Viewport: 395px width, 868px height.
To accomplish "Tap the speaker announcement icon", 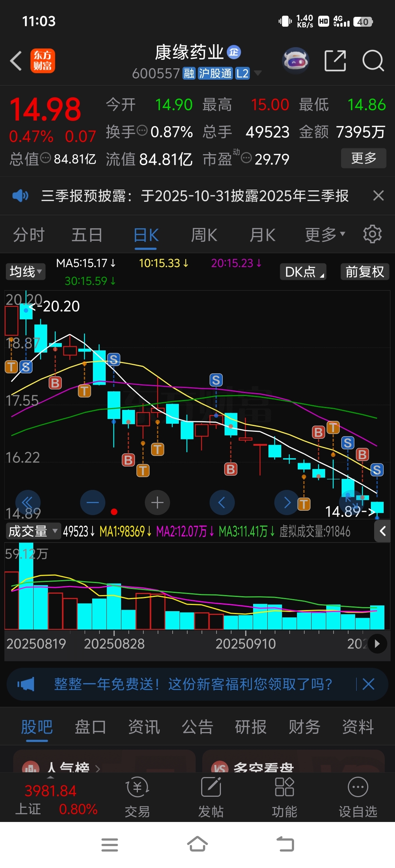I will 20,196.
